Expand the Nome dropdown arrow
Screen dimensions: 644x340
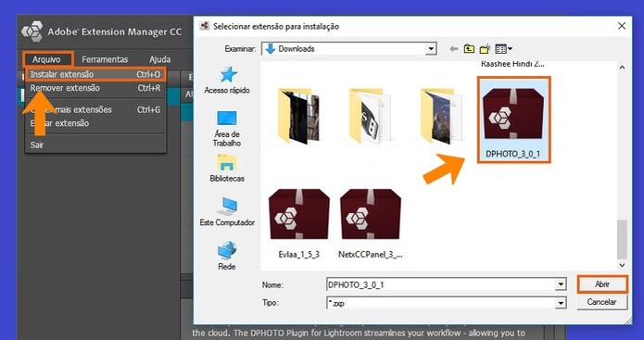click(561, 284)
